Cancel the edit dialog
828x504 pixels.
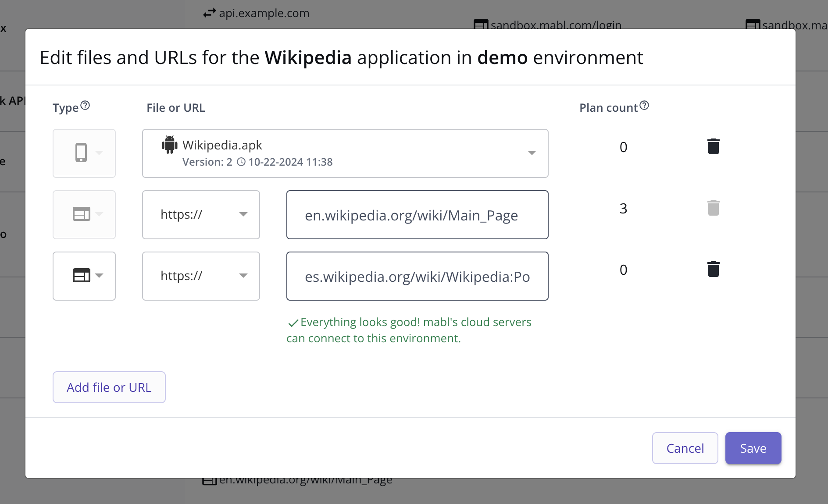tap(685, 448)
